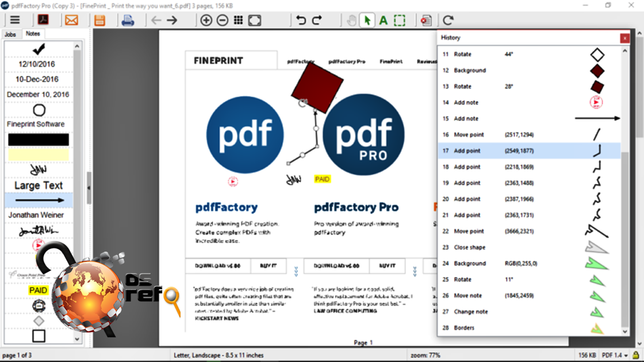Select the Jonathan Weiner text note
The width and height of the screenshot is (644, 362).
[x=36, y=215]
